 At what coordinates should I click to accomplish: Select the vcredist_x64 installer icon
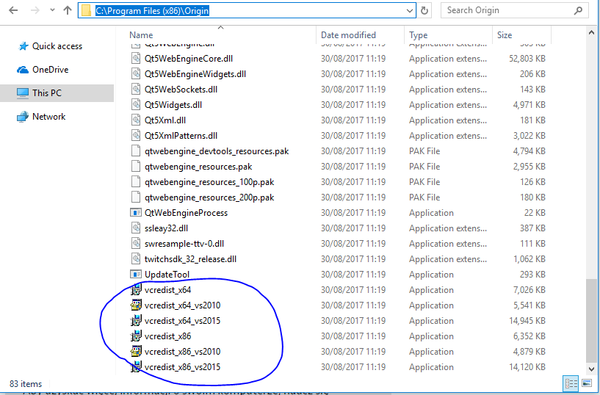coord(136,290)
